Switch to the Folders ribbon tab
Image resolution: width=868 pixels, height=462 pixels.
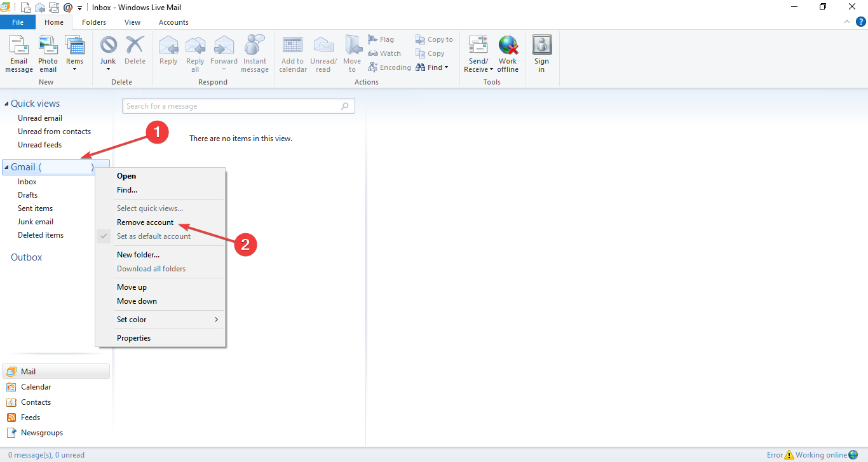[94, 22]
